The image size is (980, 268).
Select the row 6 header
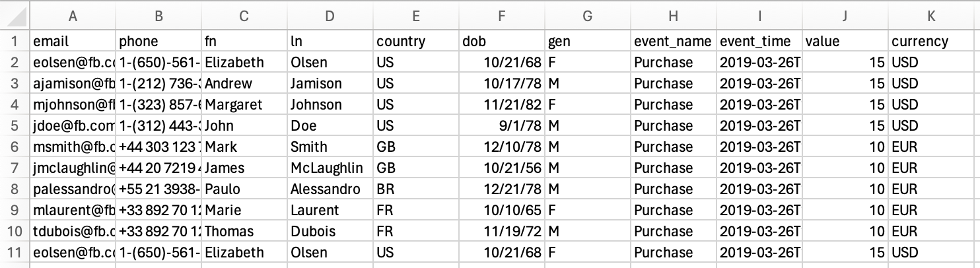coord(15,147)
